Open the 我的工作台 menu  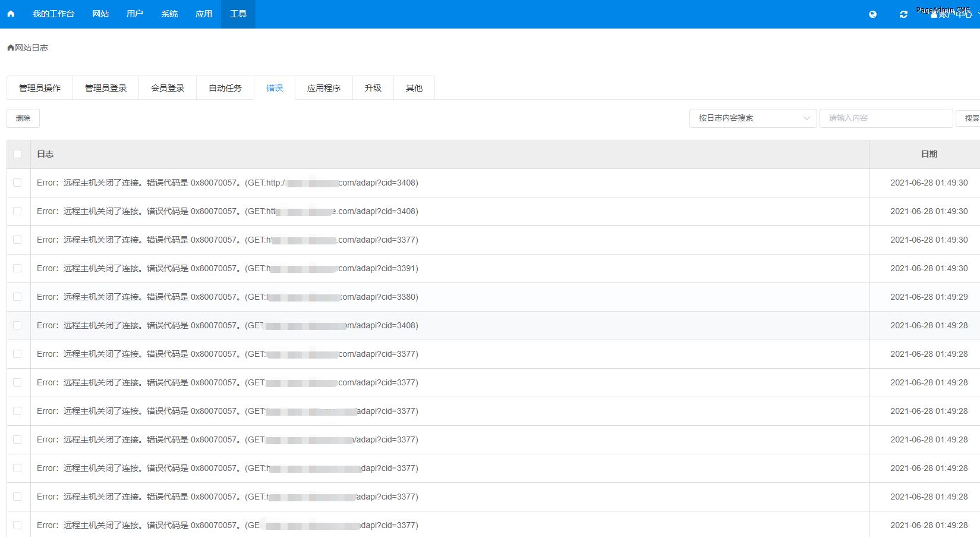(x=53, y=14)
